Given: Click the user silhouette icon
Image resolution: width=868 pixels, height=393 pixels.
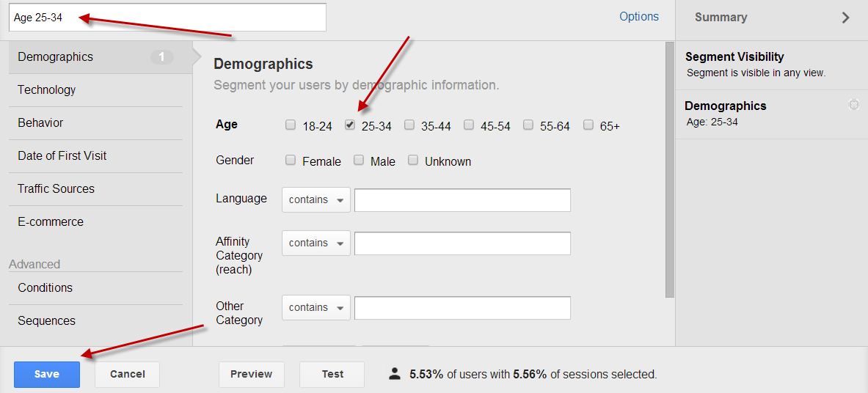Looking at the screenshot, I should 395,374.
